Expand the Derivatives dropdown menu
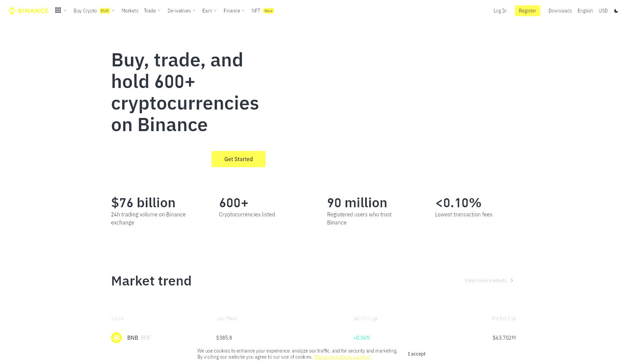627x364 pixels. 182,11
